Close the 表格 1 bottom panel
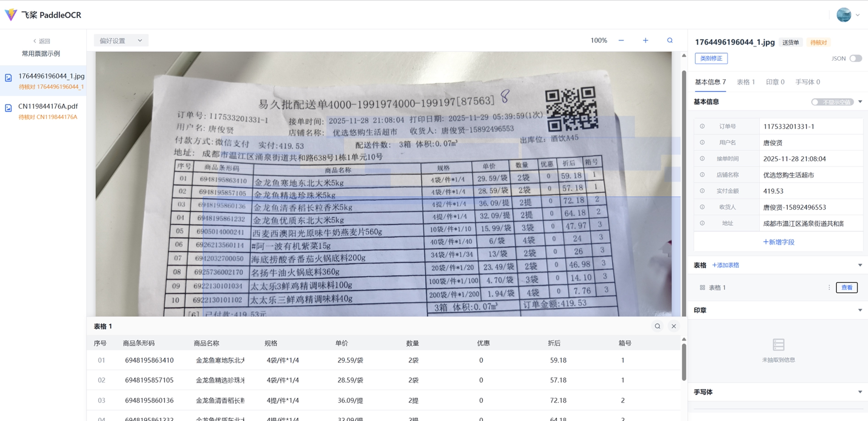This screenshot has width=868, height=421. (x=674, y=326)
